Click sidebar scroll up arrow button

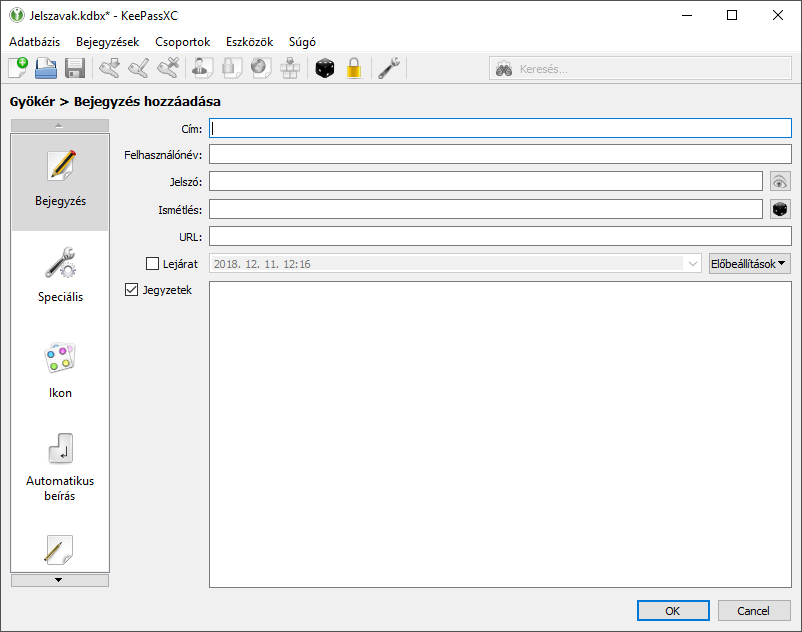[59, 125]
